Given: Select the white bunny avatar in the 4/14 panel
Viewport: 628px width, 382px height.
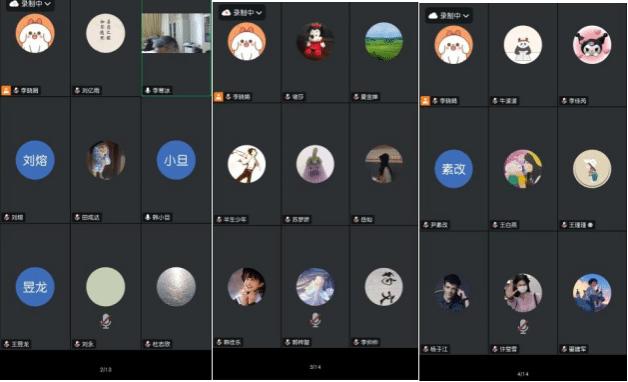Looking at the screenshot, I should [x=453, y=45].
